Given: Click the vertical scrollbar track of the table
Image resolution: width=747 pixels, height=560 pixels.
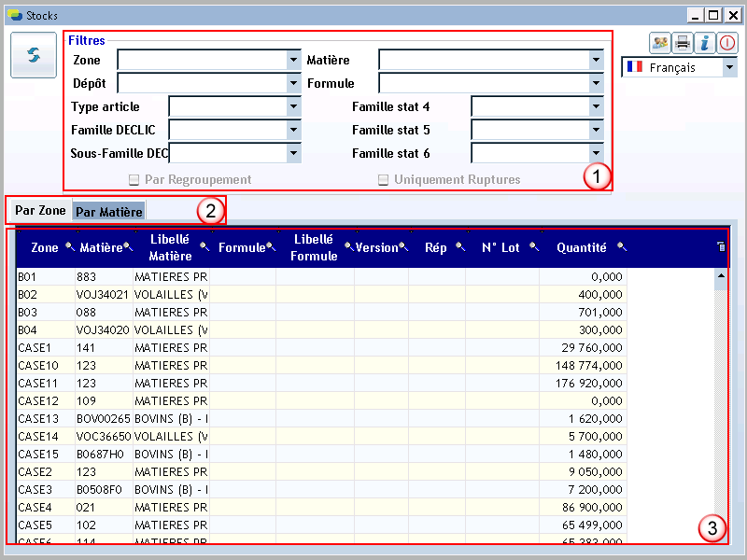Looking at the screenshot, I should pos(721,405).
